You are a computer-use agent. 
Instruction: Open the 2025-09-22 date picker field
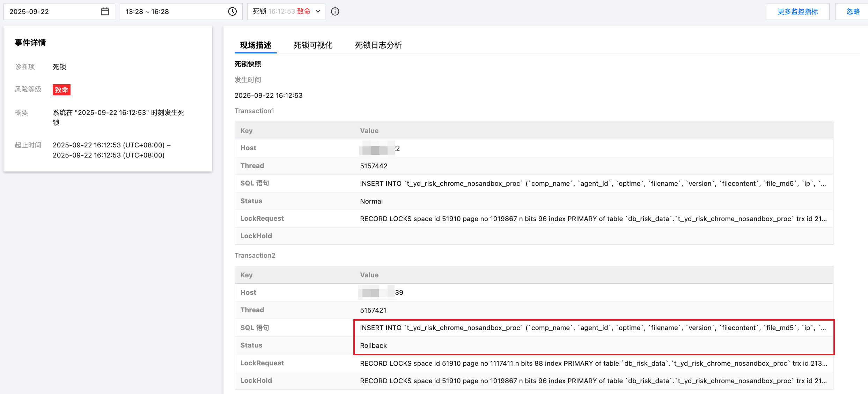52,12
